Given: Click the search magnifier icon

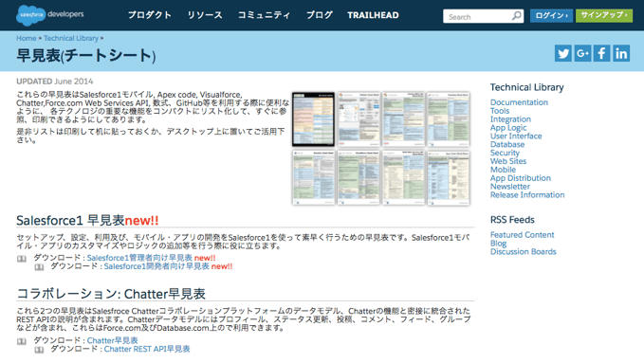Looking at the screenshot, I should [517, 16].
